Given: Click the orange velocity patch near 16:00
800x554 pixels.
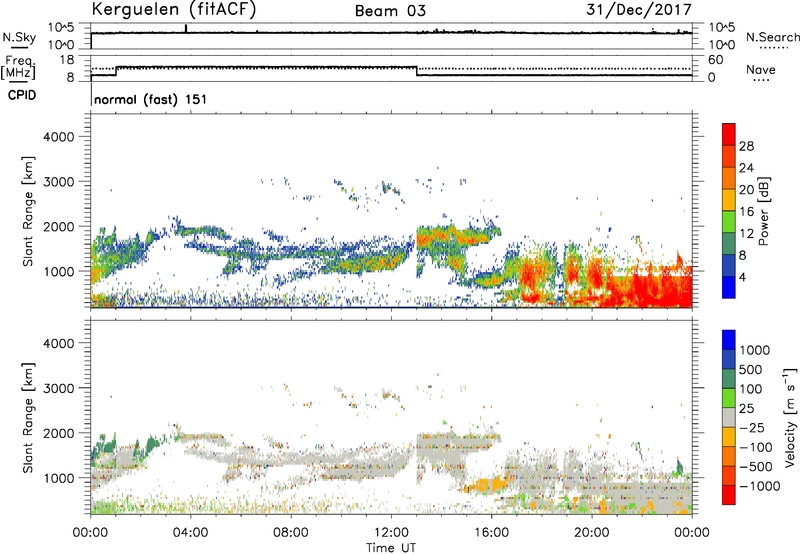Looking at the screenshot, I should (x=490, y=485).
